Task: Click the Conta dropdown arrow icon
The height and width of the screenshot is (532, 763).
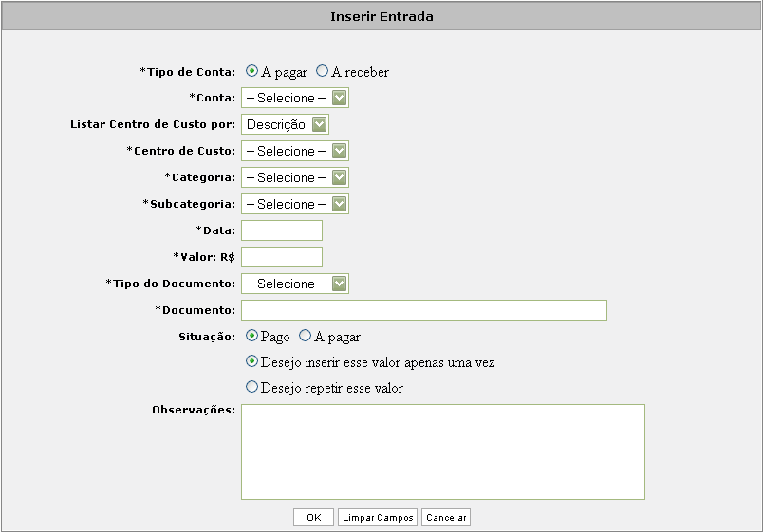Action: tap(339, 98)
